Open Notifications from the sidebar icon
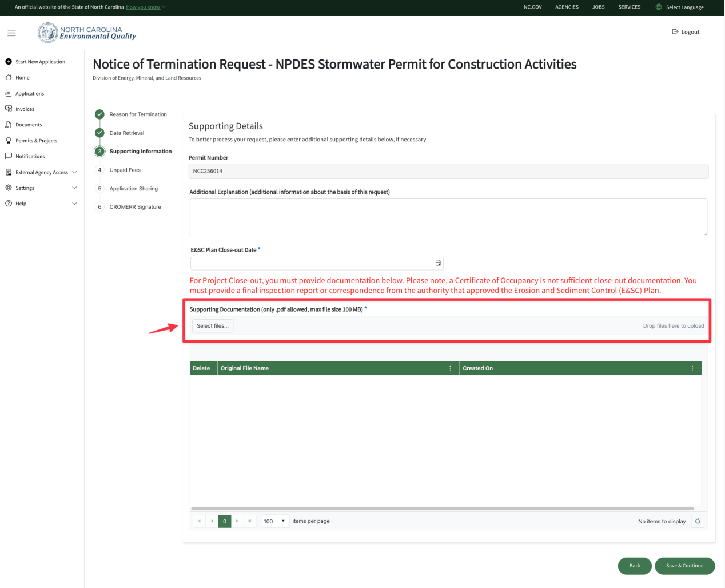Viewport: 725px width, 588px height. [x=7, y=156]
